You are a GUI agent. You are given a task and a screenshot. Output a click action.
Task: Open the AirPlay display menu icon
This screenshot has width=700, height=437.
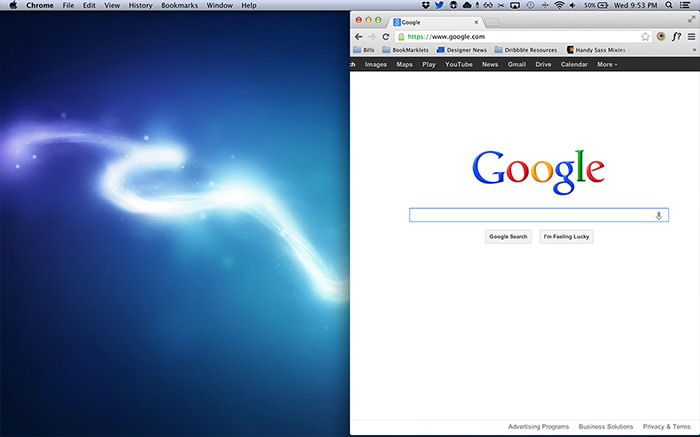515,5
